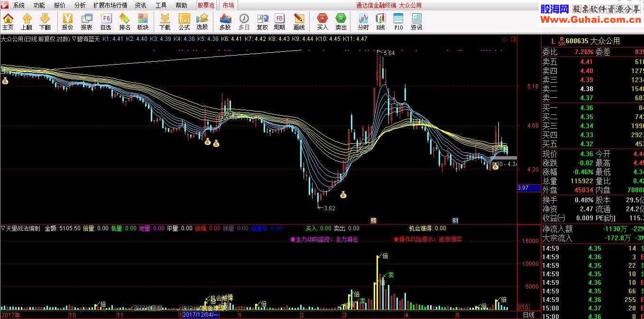Open F10 company information

pos(398,21)
